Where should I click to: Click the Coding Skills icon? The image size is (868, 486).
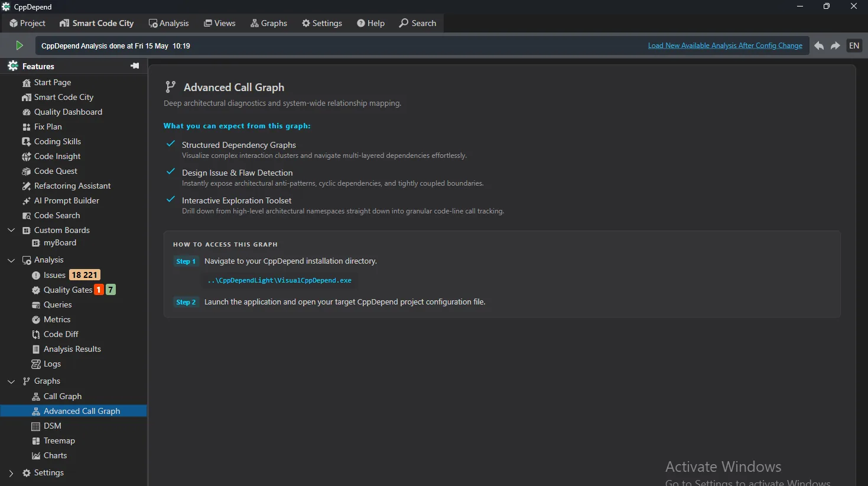click(x=27, y=142)
